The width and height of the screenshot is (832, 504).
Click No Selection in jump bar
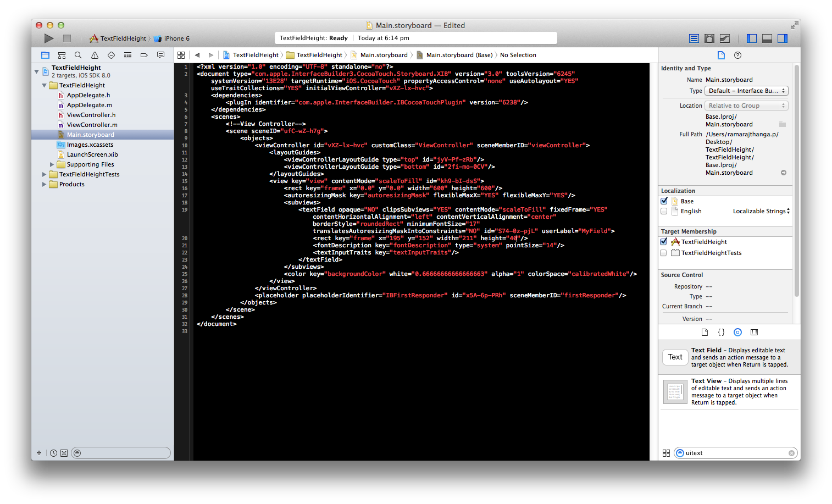518,55
